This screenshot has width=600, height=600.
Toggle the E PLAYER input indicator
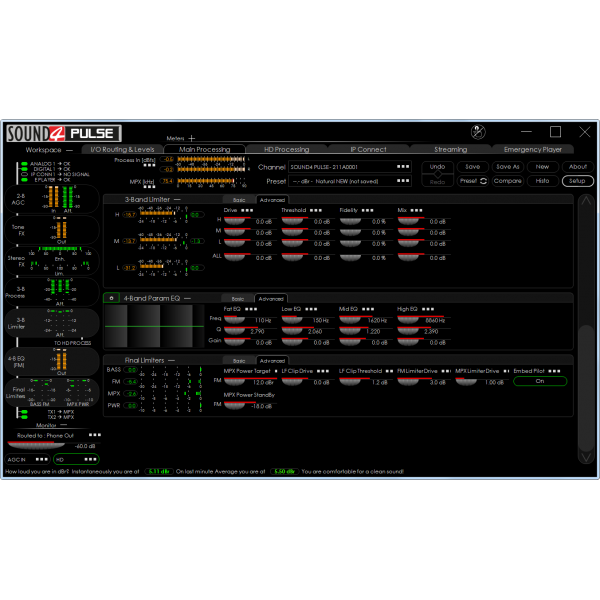(24, 180)
